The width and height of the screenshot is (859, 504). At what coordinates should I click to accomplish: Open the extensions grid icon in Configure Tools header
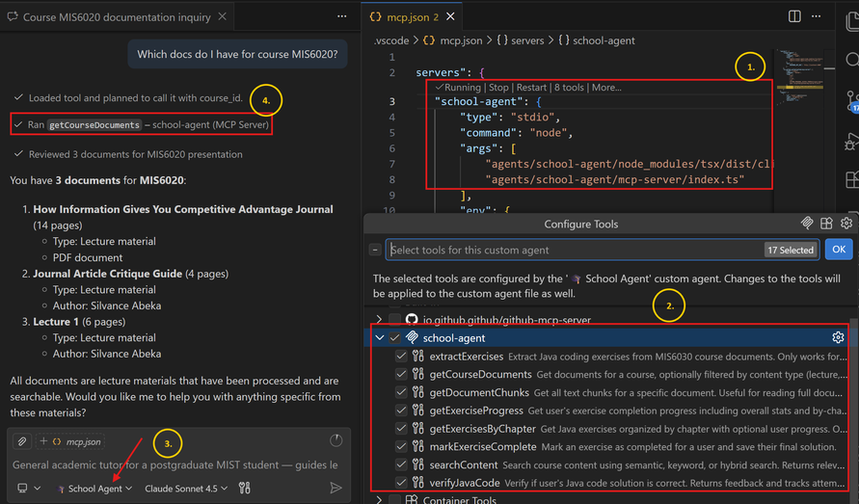point(826,223)
